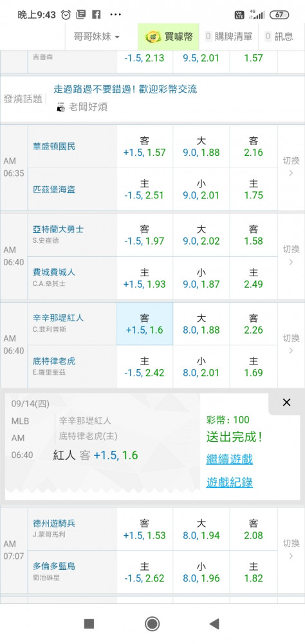The image size is (305, 644).
Task: Expand 切換 for the Reds vs Tigers game
Action: point(291,345)
